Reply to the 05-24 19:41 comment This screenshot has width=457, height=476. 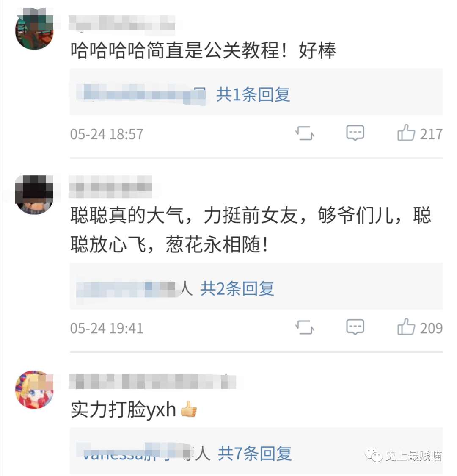pos(355,327)
